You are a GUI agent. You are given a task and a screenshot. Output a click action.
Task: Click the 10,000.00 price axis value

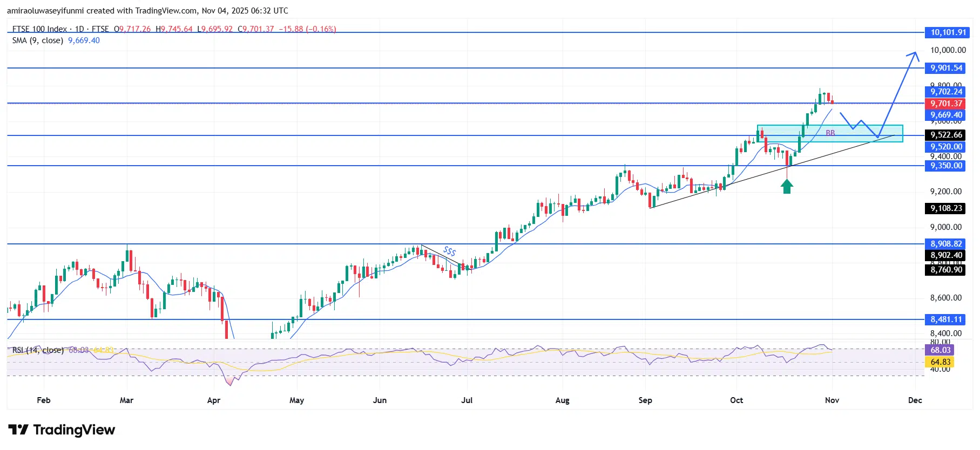948,50
